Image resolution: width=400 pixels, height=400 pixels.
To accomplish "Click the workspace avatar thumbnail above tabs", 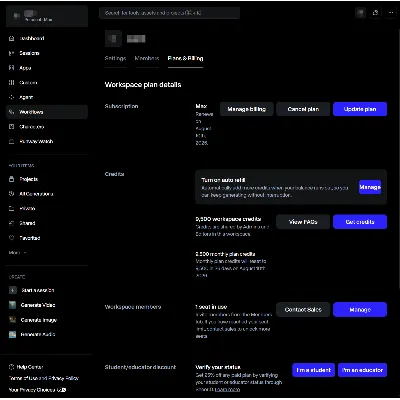I will [x=113, y=39].
